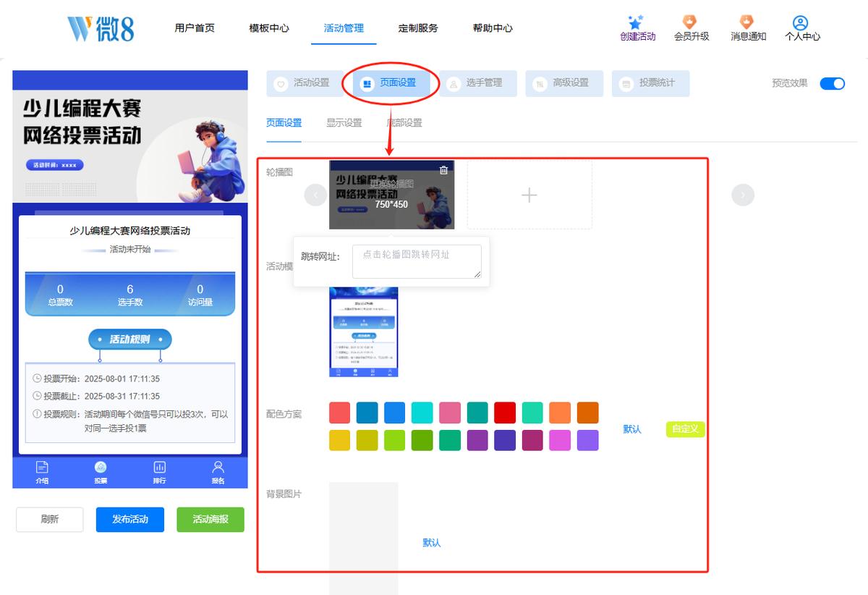Switch to the 显示设置 sub-tab
Image resolution: width=868 pixels, height=595 pixels.
click(344, 123)
